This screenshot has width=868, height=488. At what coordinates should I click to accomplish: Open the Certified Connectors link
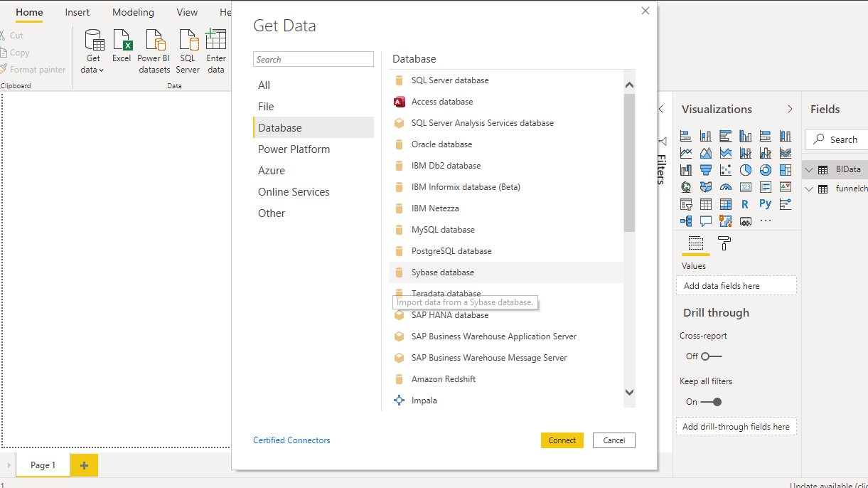pyautogui.click(x=291, y=440)
